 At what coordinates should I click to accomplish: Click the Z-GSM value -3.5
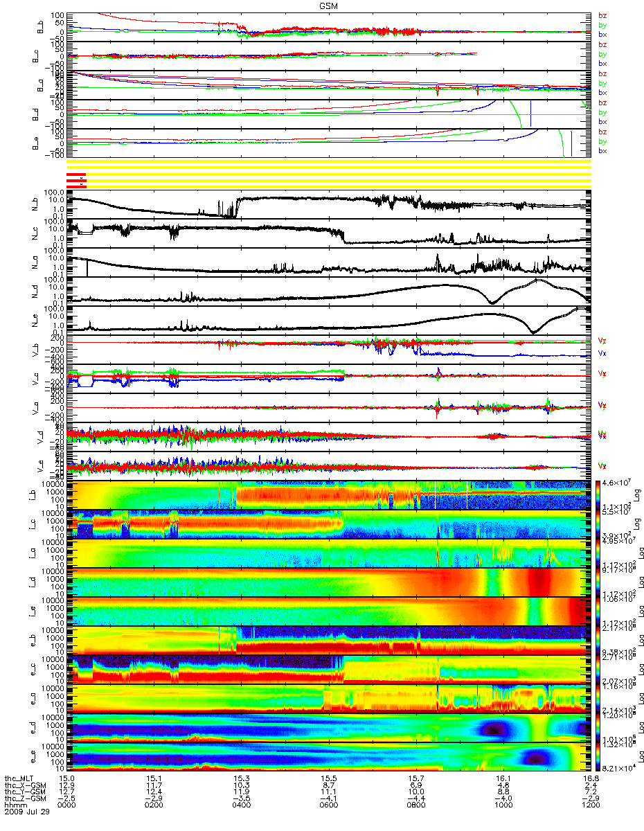241,799
